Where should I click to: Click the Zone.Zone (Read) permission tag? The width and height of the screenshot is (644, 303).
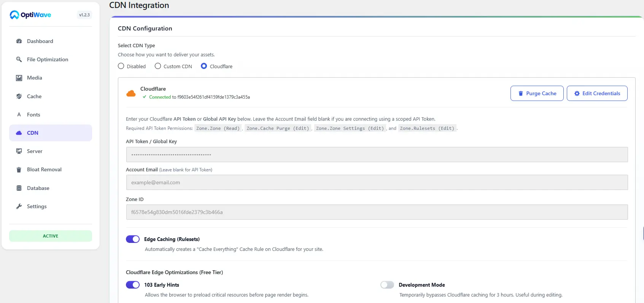coord(218,128)
